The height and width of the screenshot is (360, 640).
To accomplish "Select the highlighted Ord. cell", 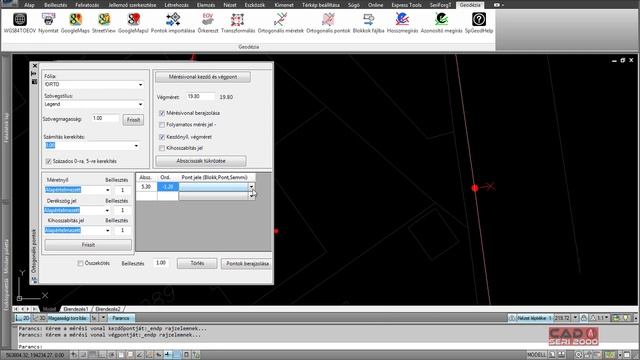I will pyautogui.click(x=168, y=187).
